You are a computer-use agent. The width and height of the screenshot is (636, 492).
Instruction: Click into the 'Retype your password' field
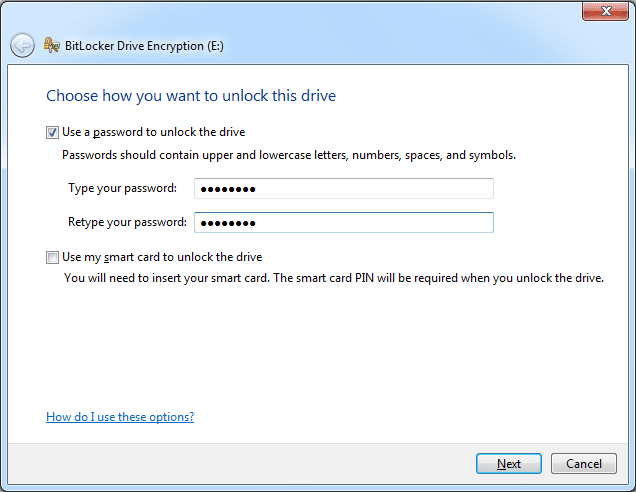(343, 222)
